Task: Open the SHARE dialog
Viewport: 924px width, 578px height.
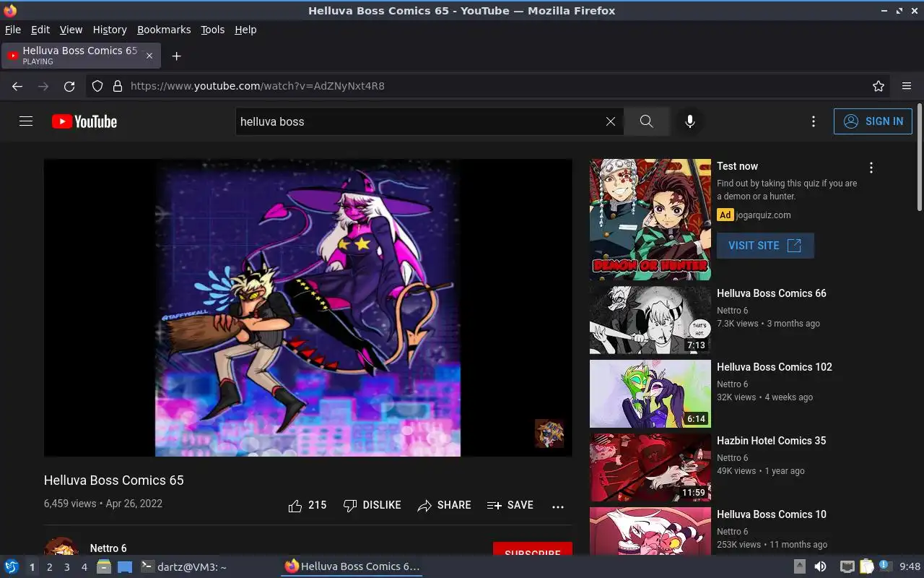Action: point(444,506)
